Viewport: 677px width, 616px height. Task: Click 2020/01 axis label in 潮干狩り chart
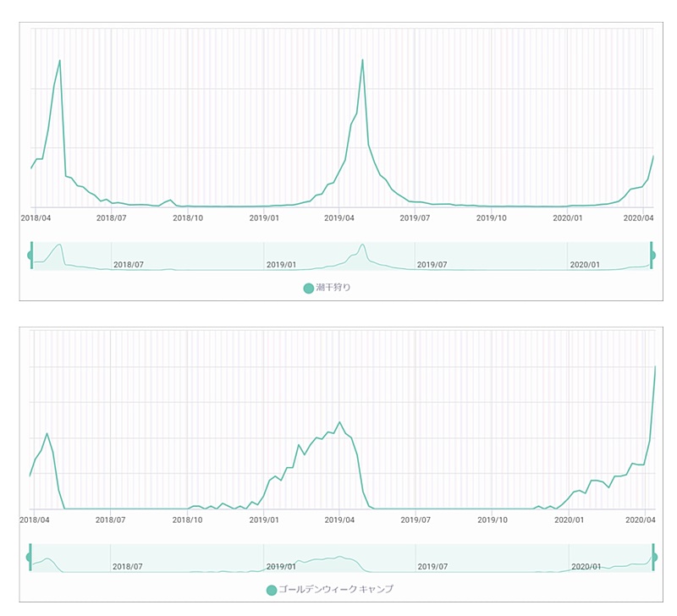568,218
